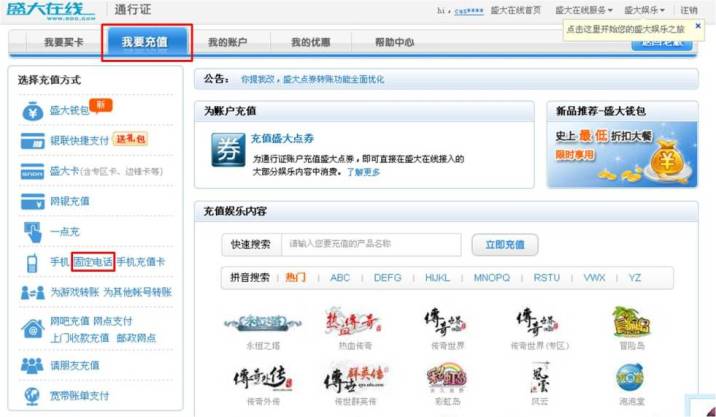Select the 冒险岛 game logo

(632, 322)
